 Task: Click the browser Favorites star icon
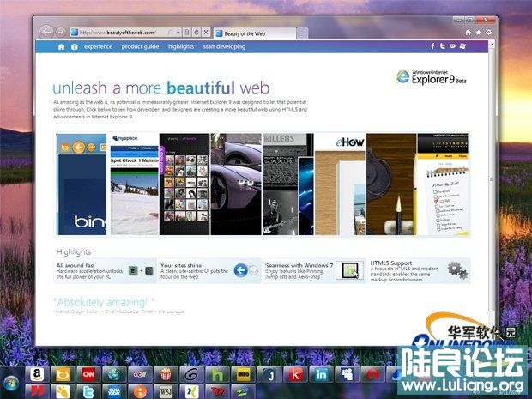point(478,32)
